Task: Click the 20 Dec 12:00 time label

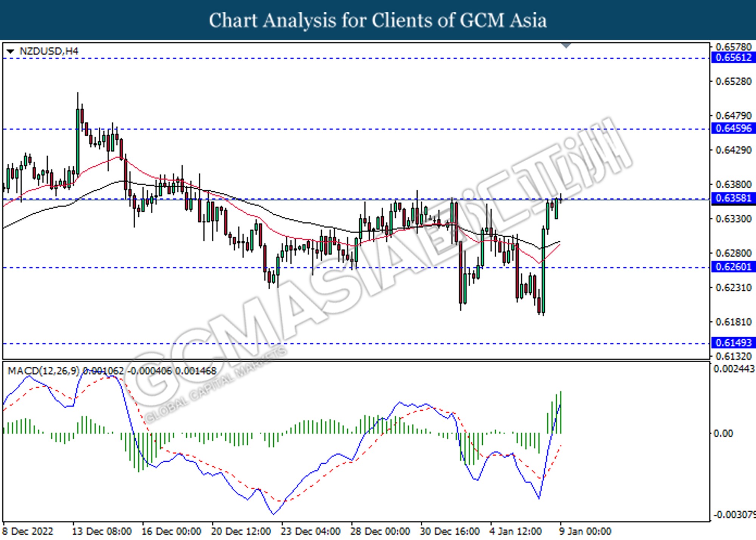Action: [x=241, y=531]
